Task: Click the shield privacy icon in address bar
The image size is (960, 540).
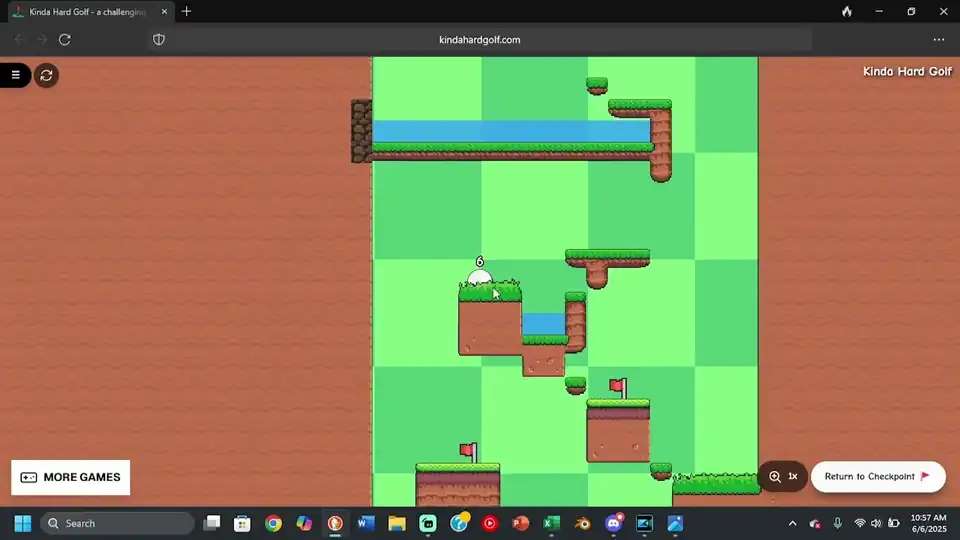Action: 158,40
